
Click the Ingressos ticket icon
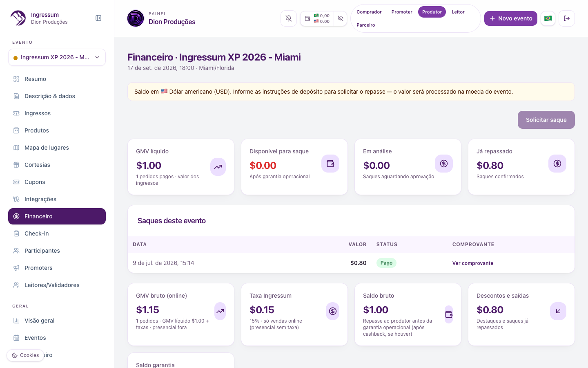(x=16, y=113)
